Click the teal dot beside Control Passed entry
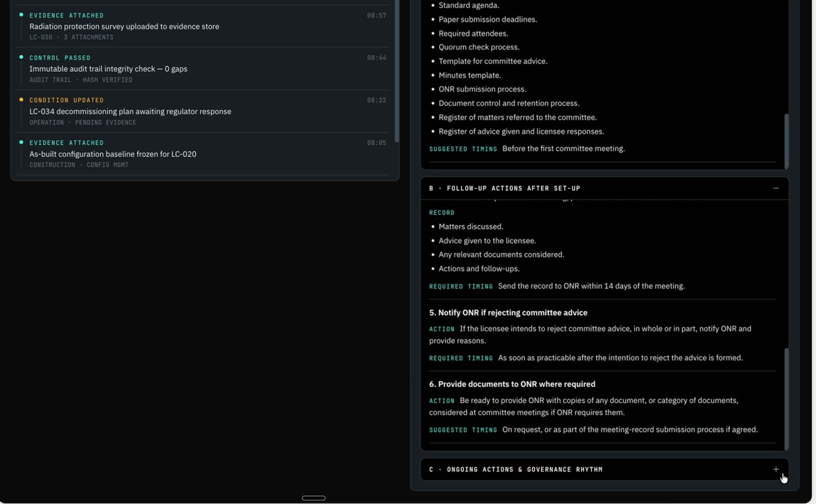816x504 pixels. (21, 57)
